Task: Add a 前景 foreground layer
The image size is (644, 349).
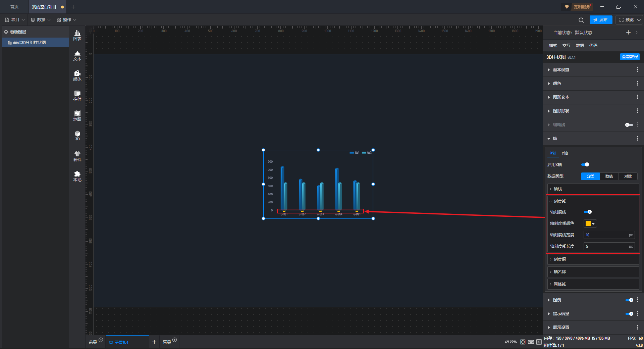Action: pos(101,340)
